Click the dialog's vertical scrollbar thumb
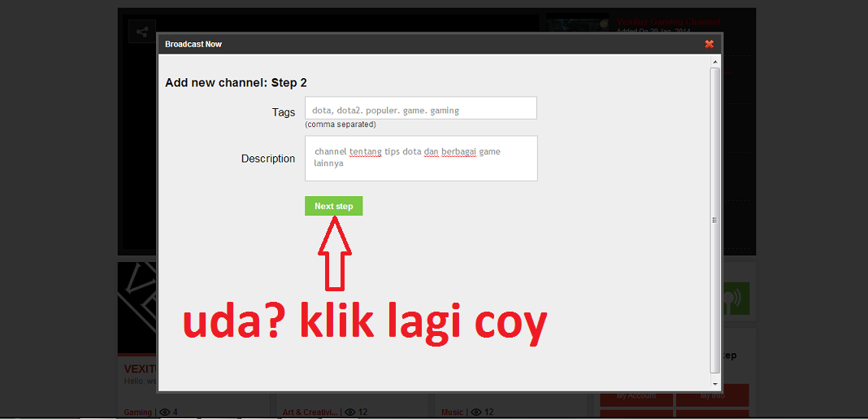 [715, 220]
